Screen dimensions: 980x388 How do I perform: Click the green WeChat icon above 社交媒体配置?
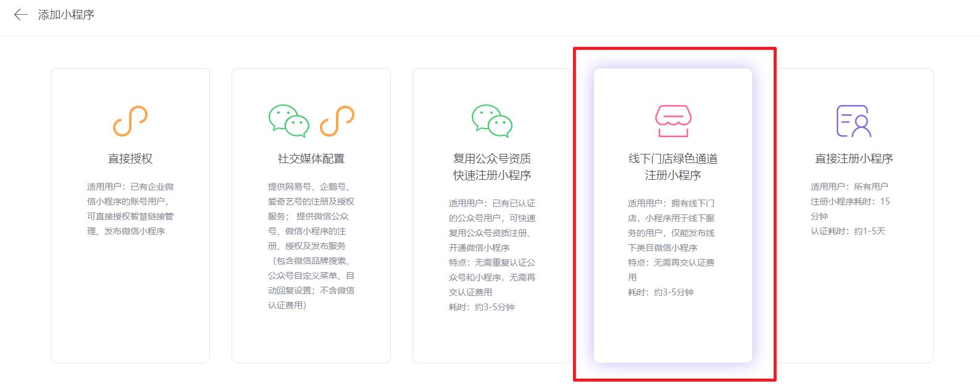click(x=288, y=120)
